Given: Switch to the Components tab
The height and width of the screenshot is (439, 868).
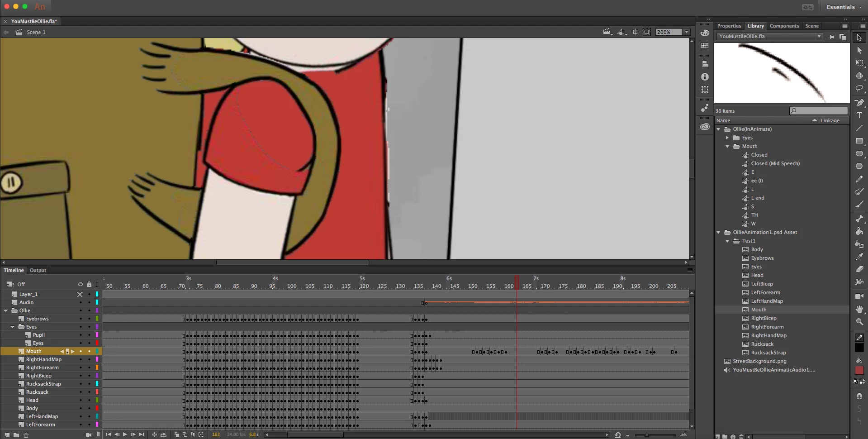Looking at the screenshot, I should [784, 26].
